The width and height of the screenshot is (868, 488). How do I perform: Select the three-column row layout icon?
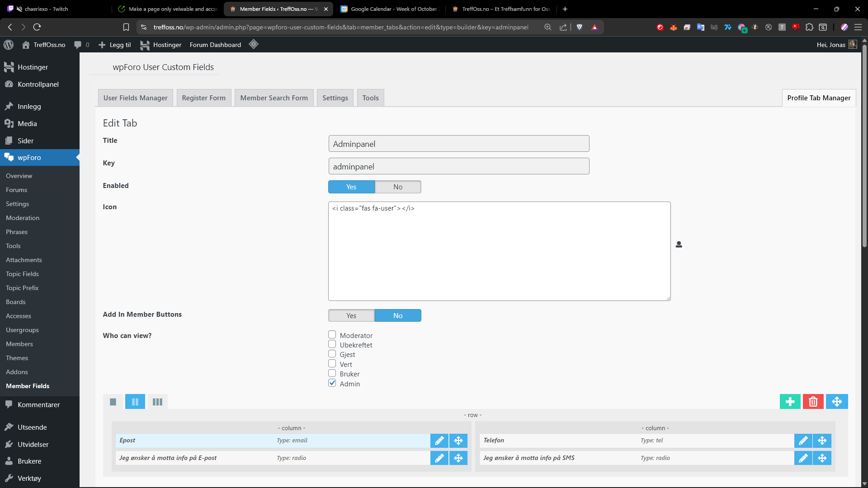pyautogui.click(x=157, y=402)
